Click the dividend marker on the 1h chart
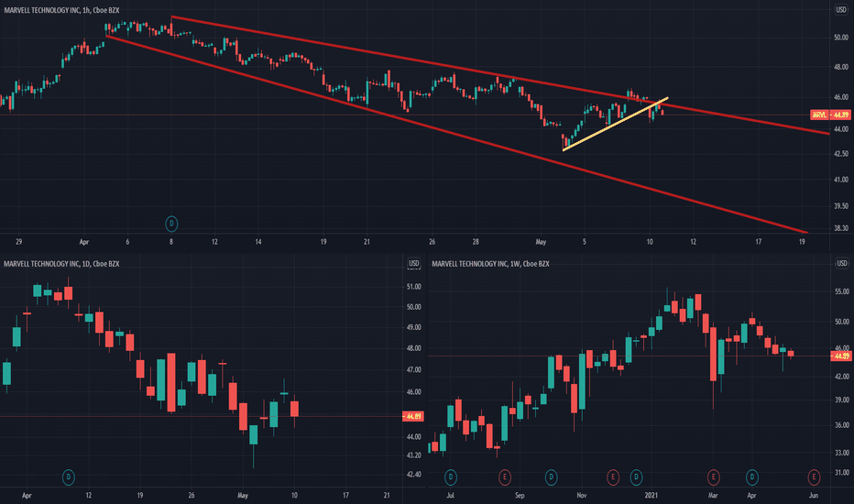Viewport: 854px width, 504px height. click(x=171, y=224)
